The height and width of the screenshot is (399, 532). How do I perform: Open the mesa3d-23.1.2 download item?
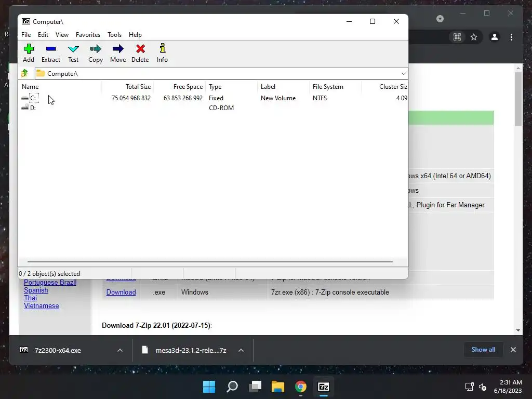[x=191, y=350]
